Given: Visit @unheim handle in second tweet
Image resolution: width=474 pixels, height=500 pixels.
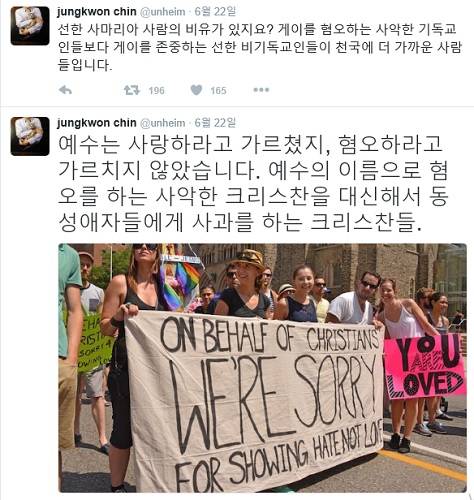Looking at the screenshot, I should click(162, 123).
